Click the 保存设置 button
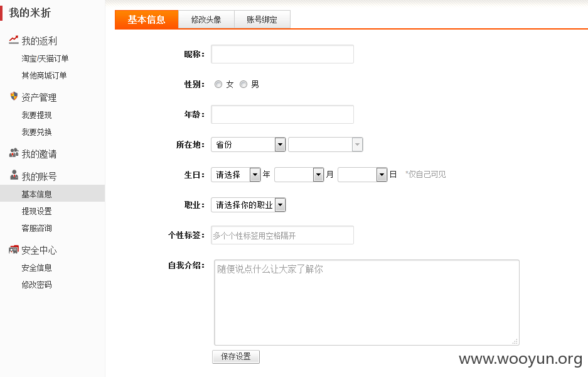Image resolution: width=588 pixels, height=377 pixels. click(x=236, y=357)
